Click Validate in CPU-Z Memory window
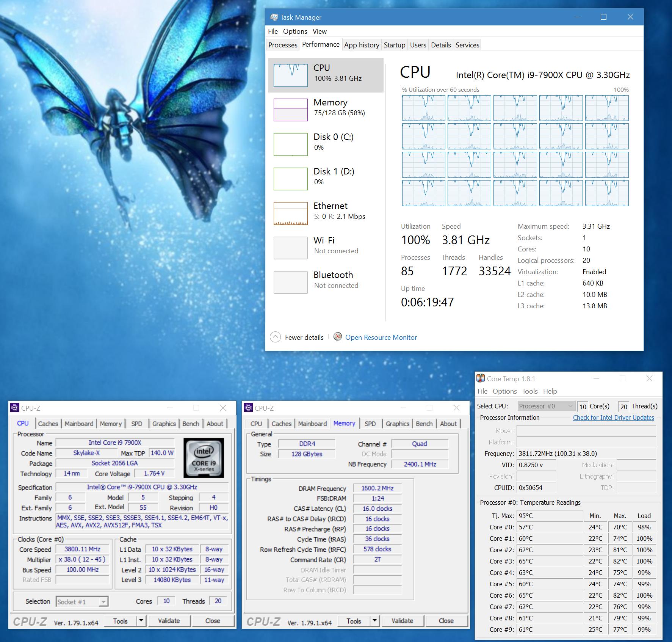The height and width of the screenshot is (642, 672). pyautogui.click(x=403, y=621)
